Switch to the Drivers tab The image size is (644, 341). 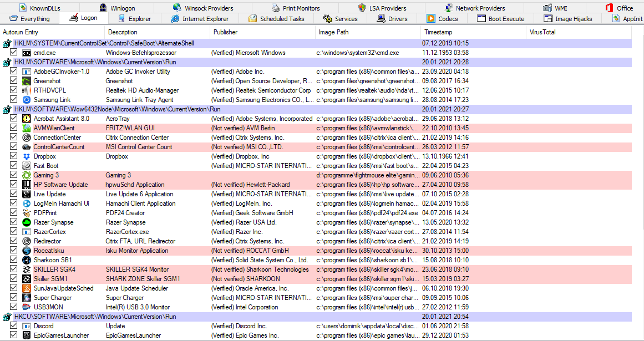[x=392, y=18]
